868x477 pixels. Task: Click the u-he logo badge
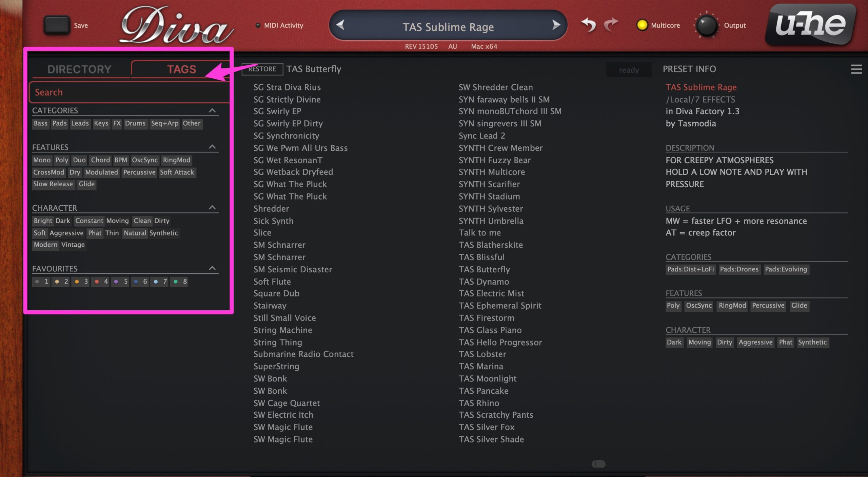[x=811, y=25]
